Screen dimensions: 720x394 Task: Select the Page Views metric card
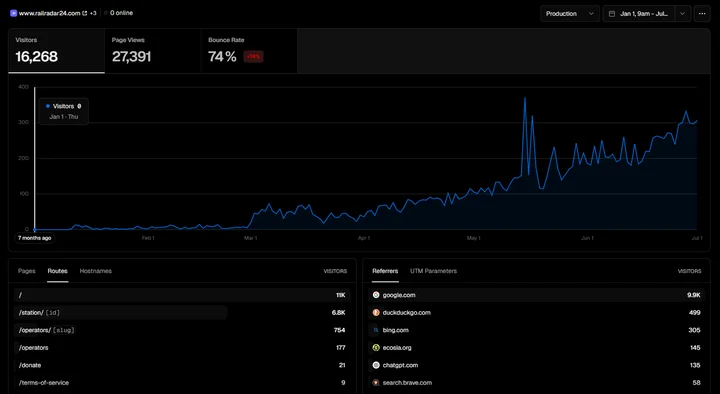(x=152, y=51)
